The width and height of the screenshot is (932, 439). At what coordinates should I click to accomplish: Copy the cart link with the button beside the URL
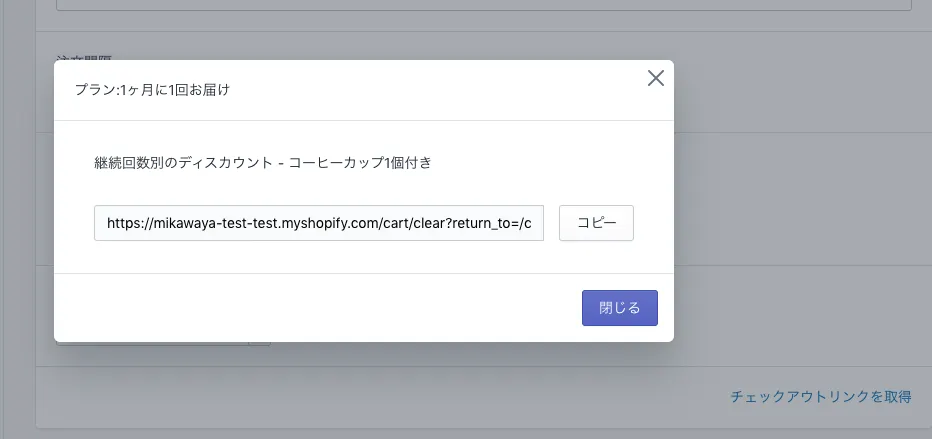click(x=596, y=224)
